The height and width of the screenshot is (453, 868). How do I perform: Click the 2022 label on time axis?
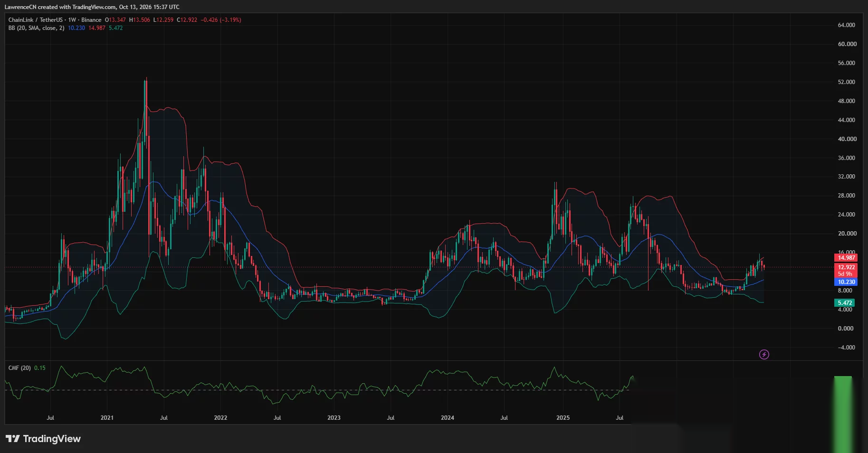tap(220, 418)
